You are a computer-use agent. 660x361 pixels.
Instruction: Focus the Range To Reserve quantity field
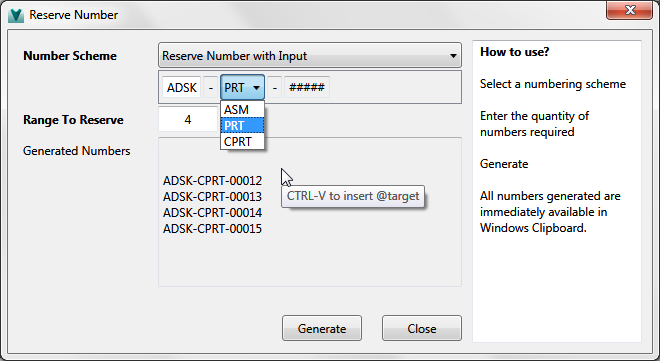188,119
